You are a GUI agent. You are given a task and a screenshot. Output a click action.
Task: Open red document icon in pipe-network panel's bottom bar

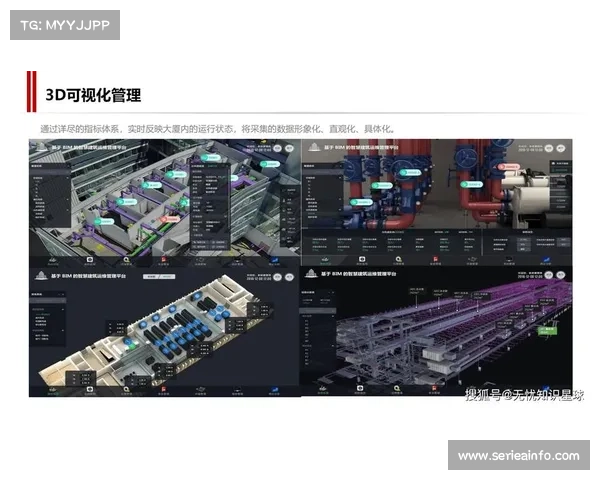tap(434, 389)
